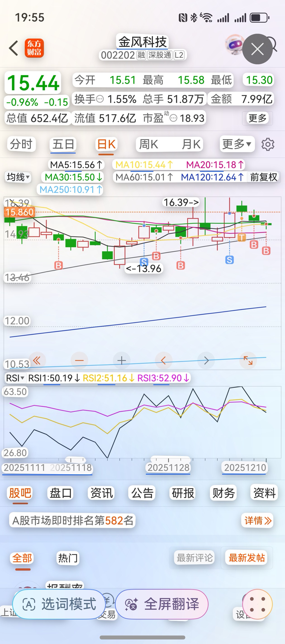
Task: Tap the orange T marker on chart
Action: pyautogui.click(x=242, y=237)
